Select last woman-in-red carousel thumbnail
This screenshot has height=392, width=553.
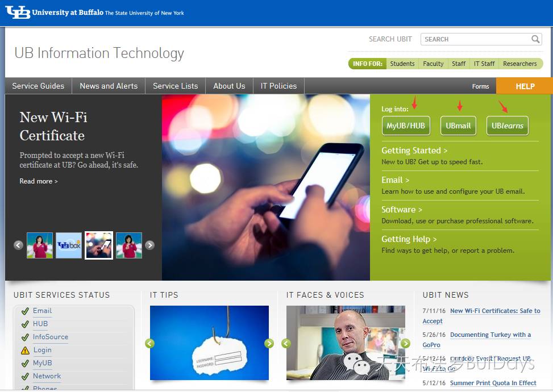(129, 245)
